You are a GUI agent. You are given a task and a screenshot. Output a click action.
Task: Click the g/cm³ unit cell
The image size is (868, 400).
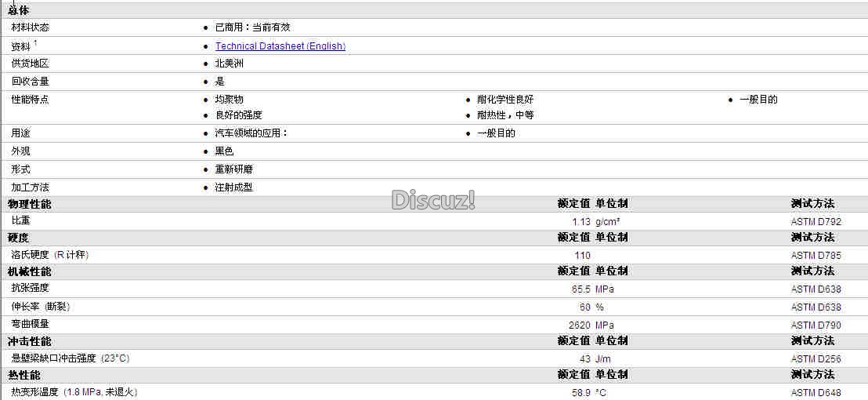608,222
